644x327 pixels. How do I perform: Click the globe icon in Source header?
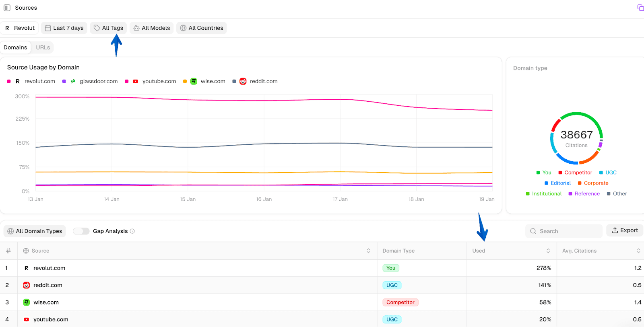click(x=26, y=251)
